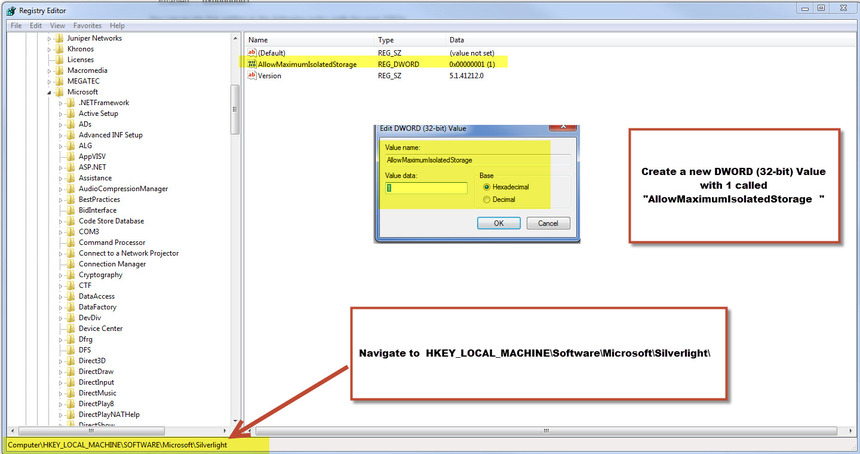The width and height of the screenshot is (860, 454).
Task: Click the BestPractices folder icon
Action: tap(71, 200)
